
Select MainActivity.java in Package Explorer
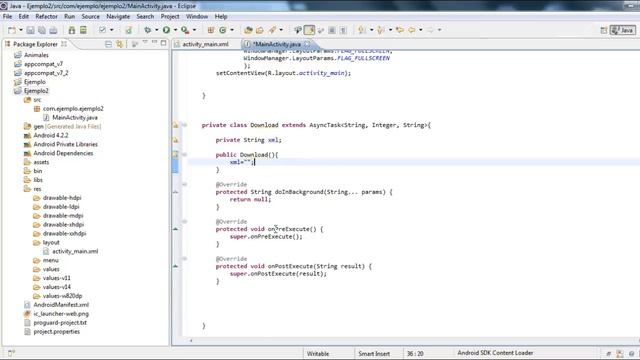75,118
